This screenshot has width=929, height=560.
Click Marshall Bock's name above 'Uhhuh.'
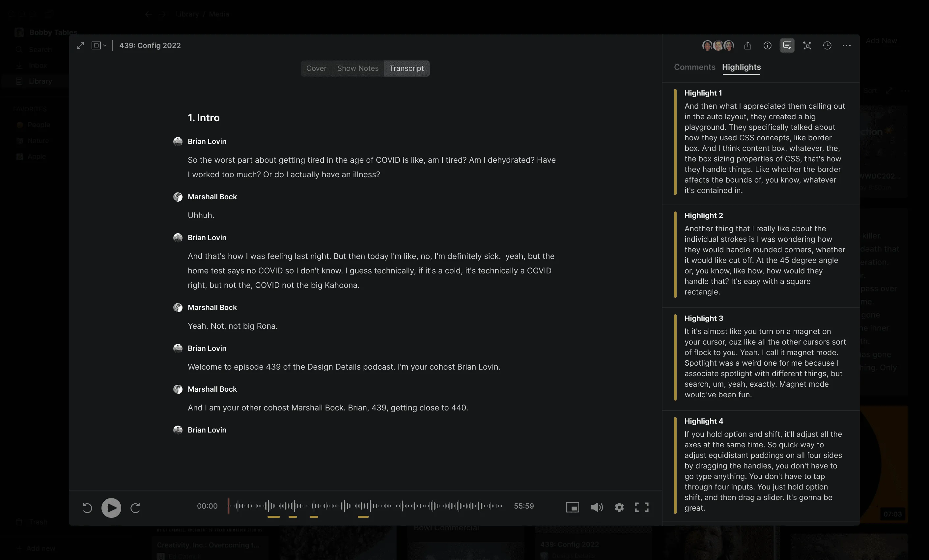(212, 197)
